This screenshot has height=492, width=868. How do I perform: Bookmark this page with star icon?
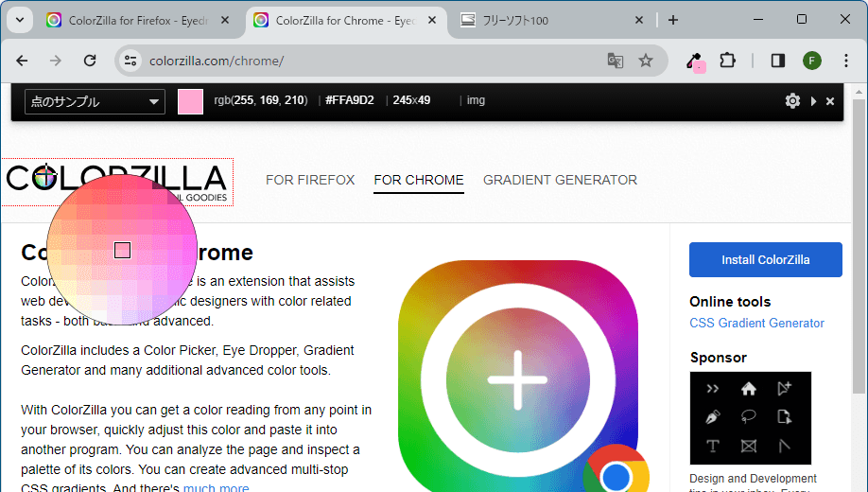[x=646, y=61]
